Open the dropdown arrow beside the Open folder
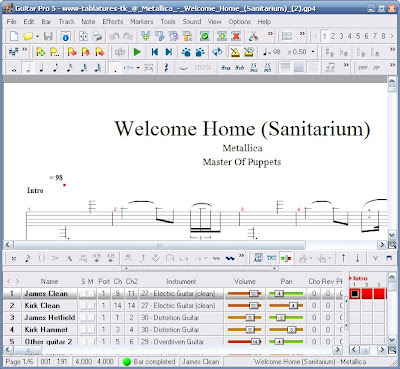The height and width of the screenshot is (369, 400). (38, 36)
